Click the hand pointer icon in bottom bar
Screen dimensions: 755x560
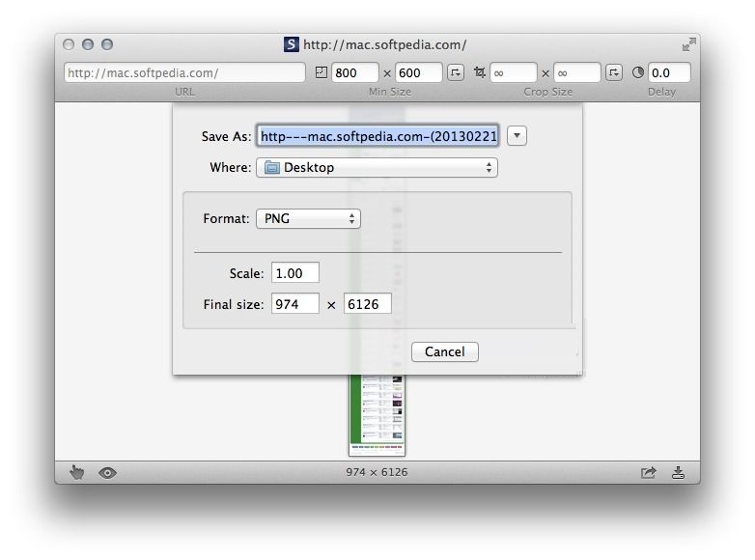[x=77, y=472]
